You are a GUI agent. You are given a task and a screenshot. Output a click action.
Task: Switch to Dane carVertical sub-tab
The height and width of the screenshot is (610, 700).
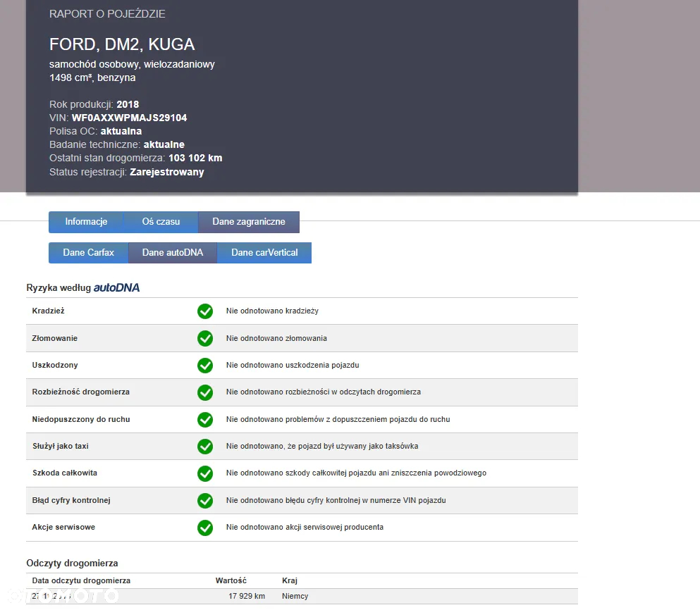tap(264, 253)
